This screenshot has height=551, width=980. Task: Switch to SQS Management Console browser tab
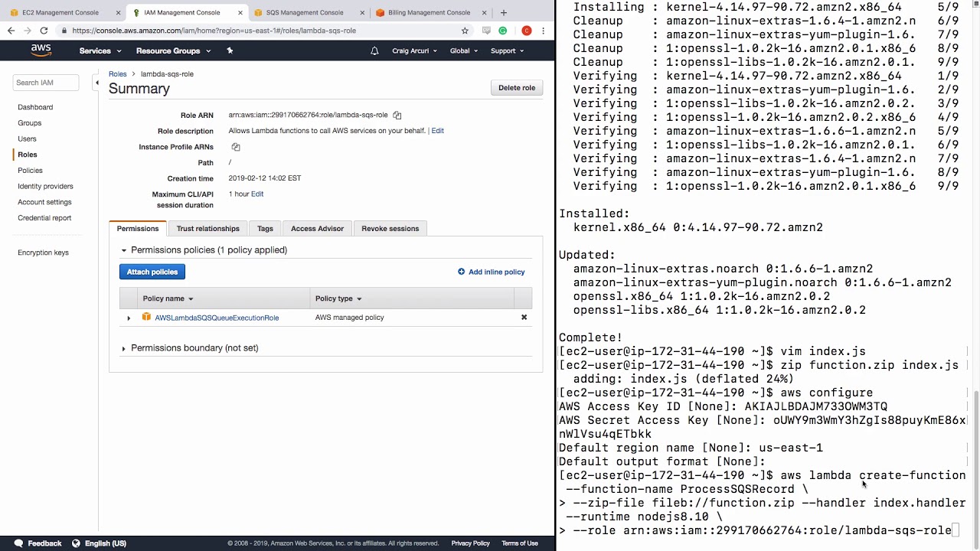pyautogui.click(x=305, y=12)
